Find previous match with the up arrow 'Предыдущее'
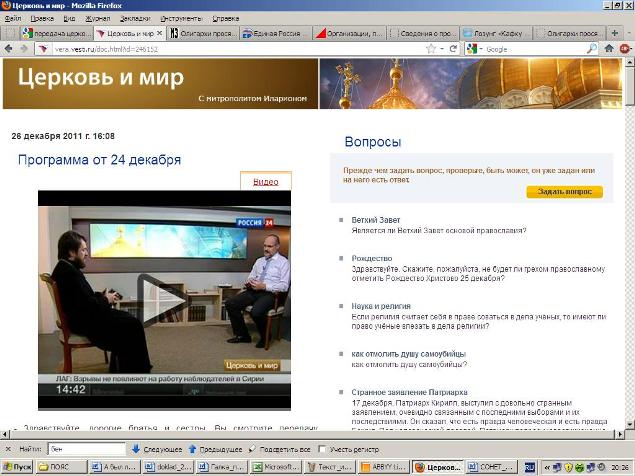This screenshot has height=476, width=635. [x=215, y=449]
